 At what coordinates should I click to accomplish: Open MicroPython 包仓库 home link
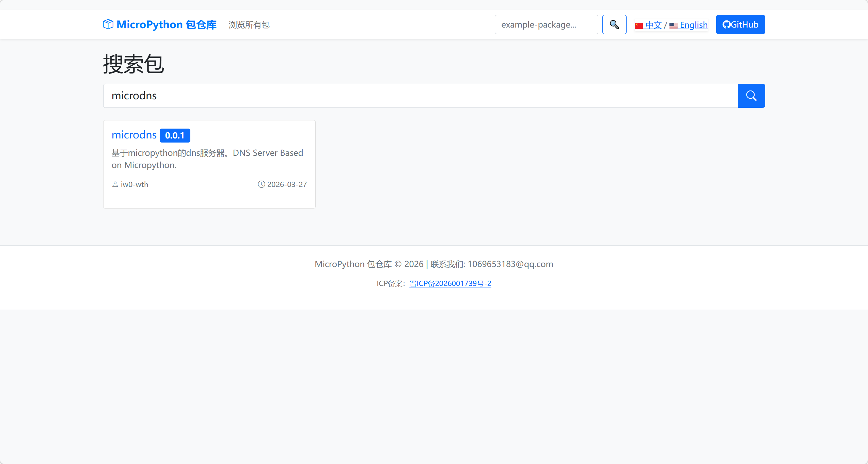coord(166,24)
